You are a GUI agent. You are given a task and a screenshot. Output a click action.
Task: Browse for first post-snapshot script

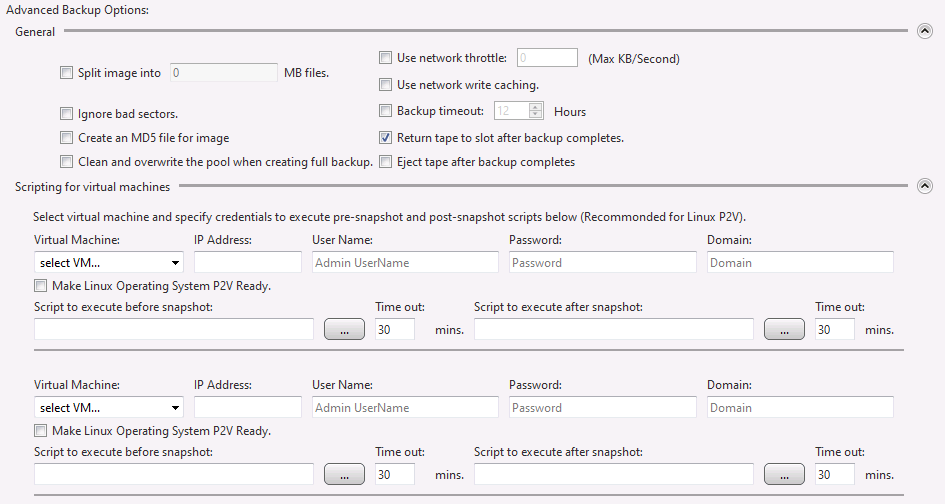click(784, 330)
